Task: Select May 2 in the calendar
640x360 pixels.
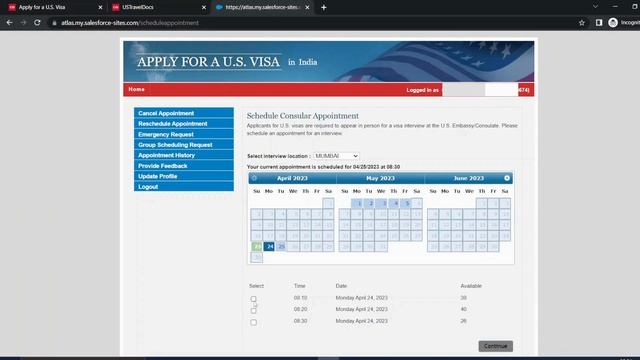Action: click(x=369, y=203)
